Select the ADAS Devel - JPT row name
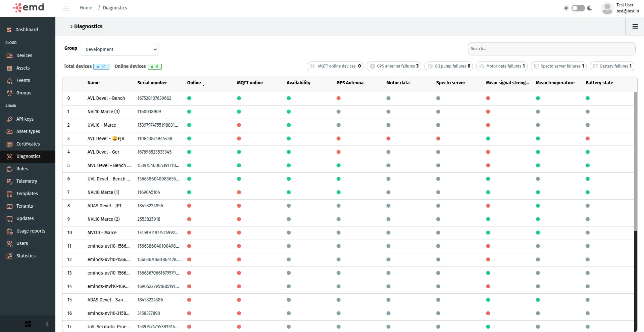 (x=104, y=206)
